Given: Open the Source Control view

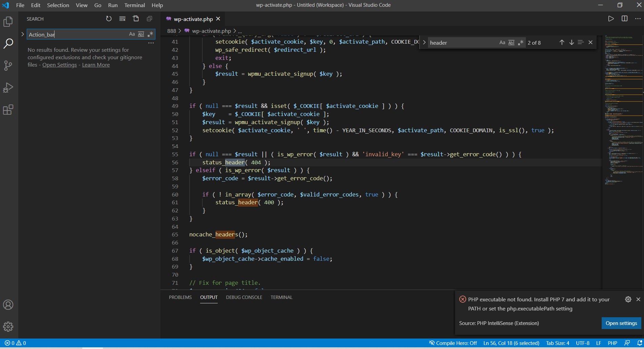Looking at the screenshot, I should [x=8, y=65].
